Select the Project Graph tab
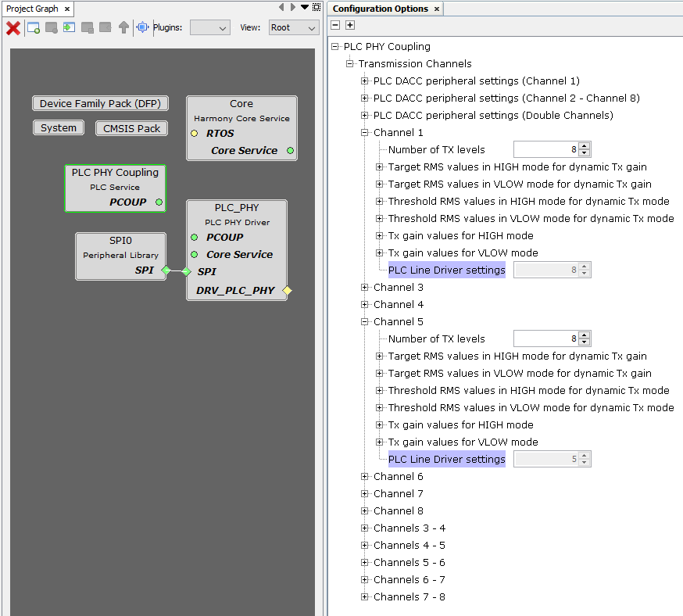Image resolution: width=683 pixels, height=616 pixels. pyautogui.click(x=32, y=9)
